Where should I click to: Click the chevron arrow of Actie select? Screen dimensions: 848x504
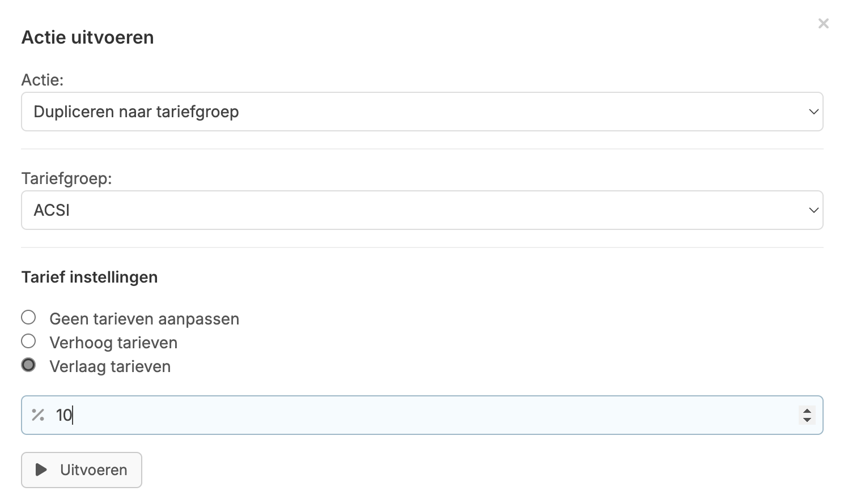(813, 112)
